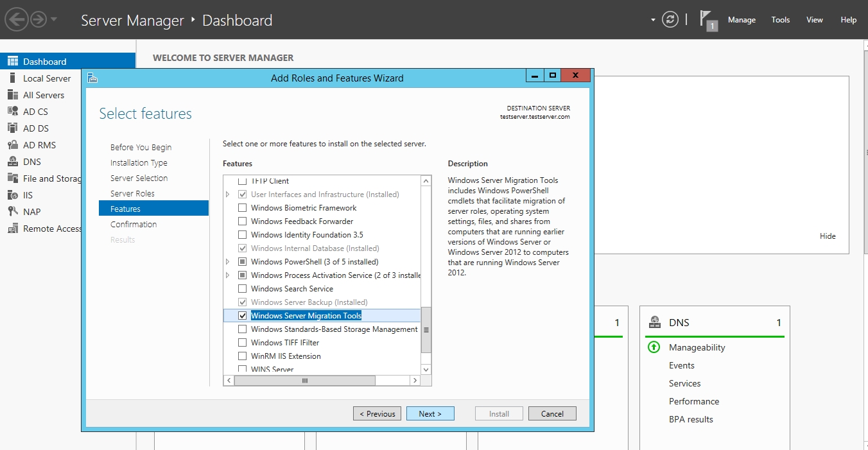Click the AD DS icon
Screen dimensions: 868x450
(13, 128)
